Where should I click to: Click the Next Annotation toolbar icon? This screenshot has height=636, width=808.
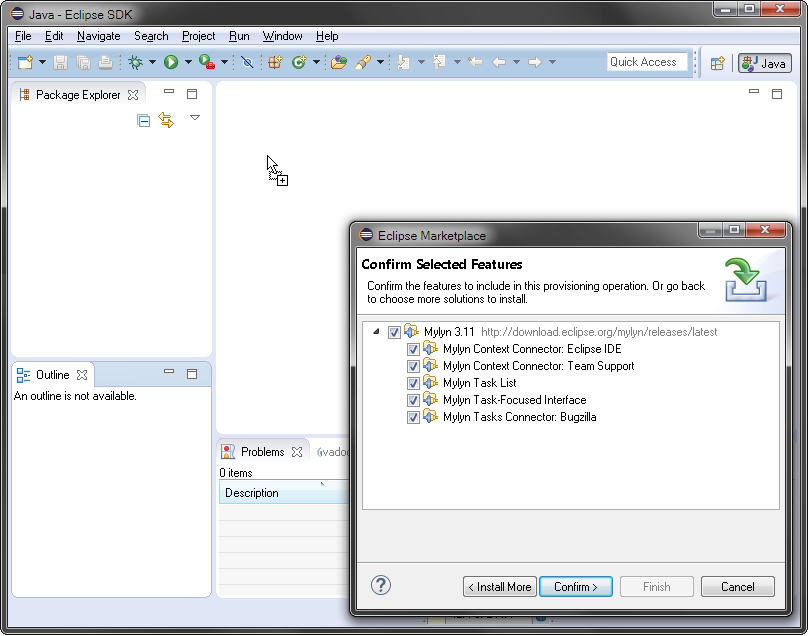pos(403,62)
